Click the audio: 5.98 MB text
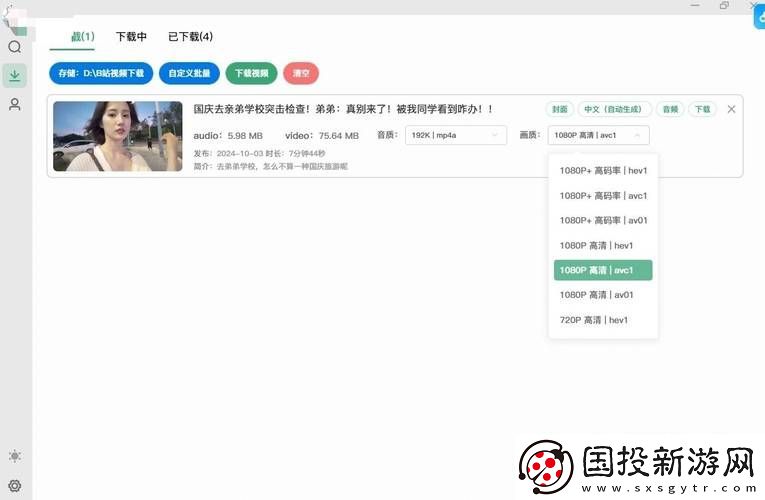Viewport: 765px width, 500px height. [228, 136]
